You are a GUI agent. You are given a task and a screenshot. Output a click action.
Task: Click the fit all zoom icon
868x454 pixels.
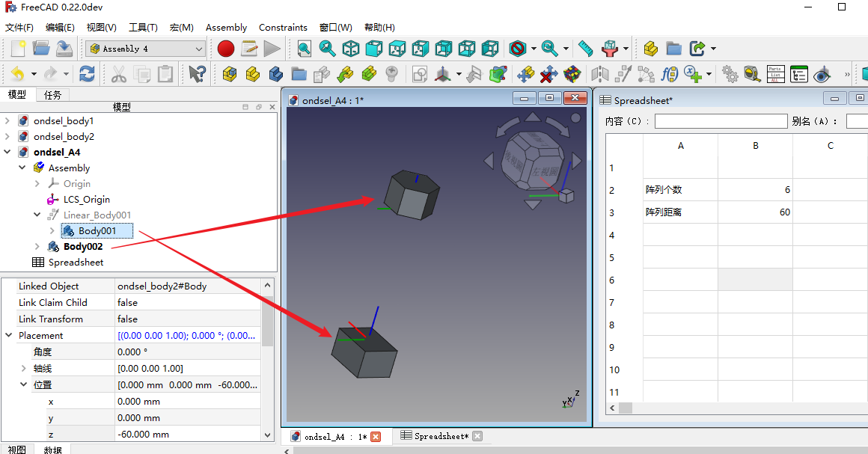pos(304,49)
